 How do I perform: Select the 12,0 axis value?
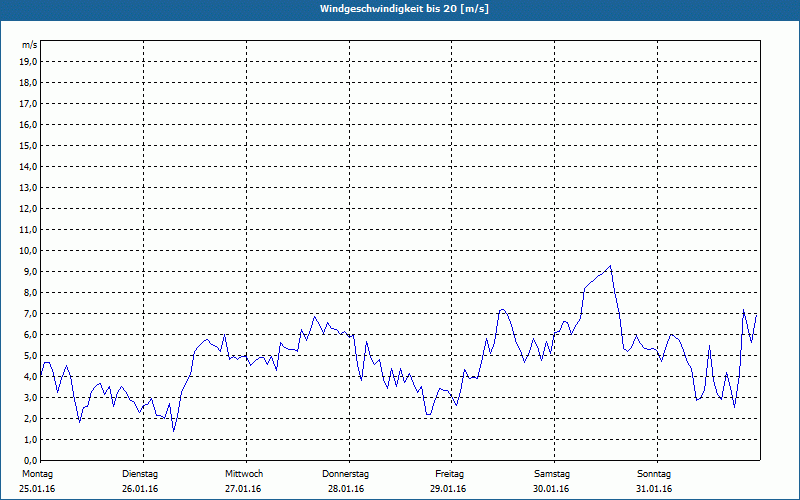tap(28, 209)
